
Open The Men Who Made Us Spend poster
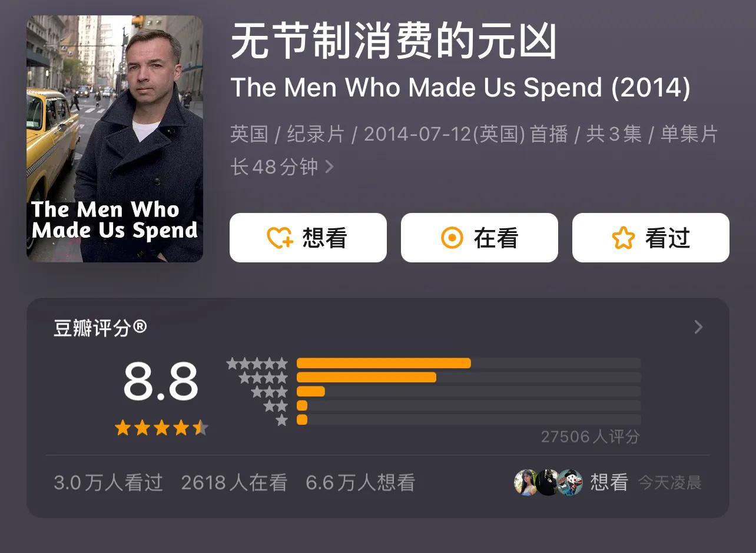pos(115,139)
